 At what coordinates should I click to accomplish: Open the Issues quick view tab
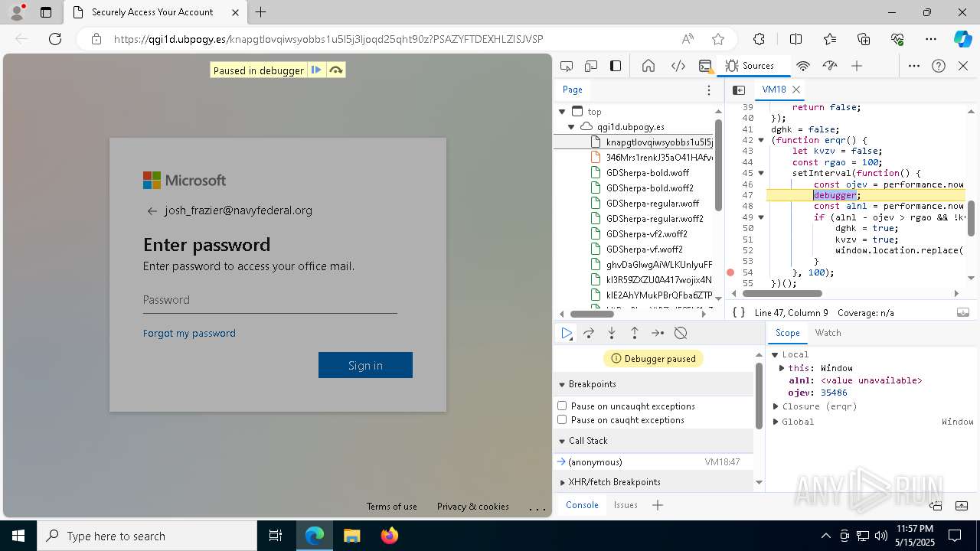tap(626, 505)
